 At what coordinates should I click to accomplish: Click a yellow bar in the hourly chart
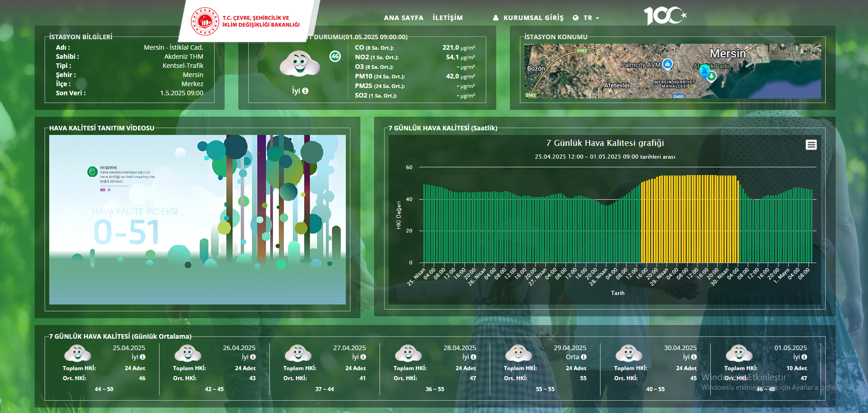point(688,219)
